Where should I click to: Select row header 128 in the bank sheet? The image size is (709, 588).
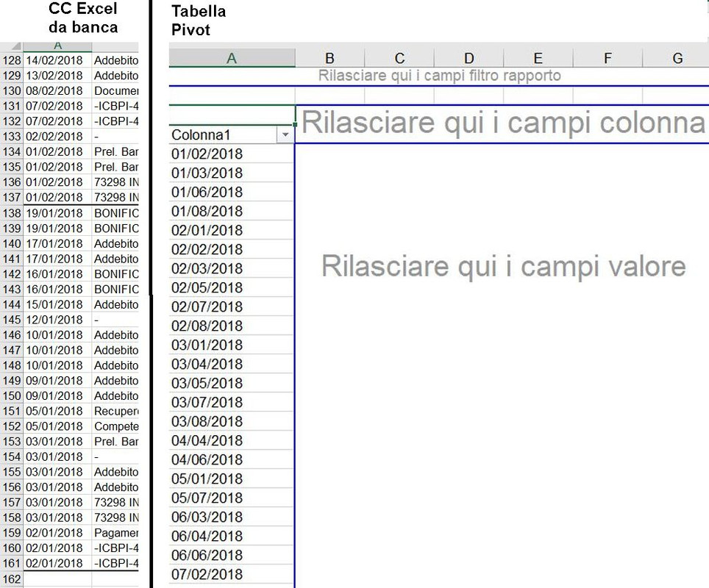coord(12,60)
